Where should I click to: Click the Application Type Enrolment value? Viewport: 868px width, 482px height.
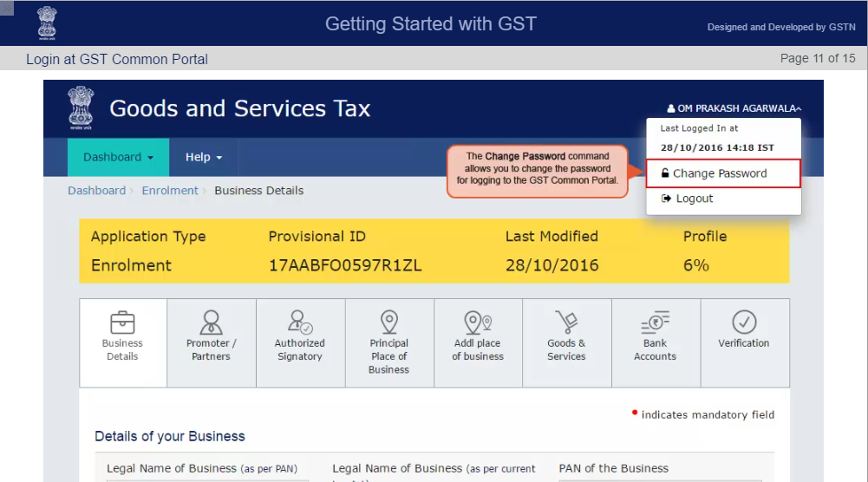[131, 265]
